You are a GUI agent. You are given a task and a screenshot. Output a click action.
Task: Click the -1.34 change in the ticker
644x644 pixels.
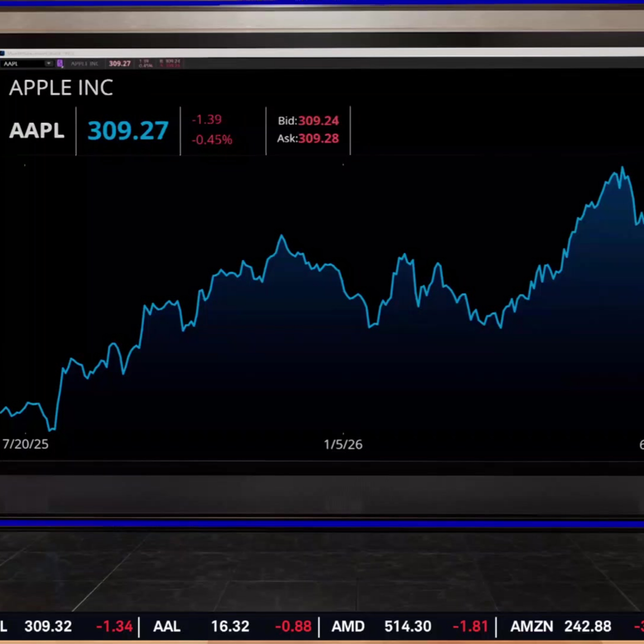[114, 626]
